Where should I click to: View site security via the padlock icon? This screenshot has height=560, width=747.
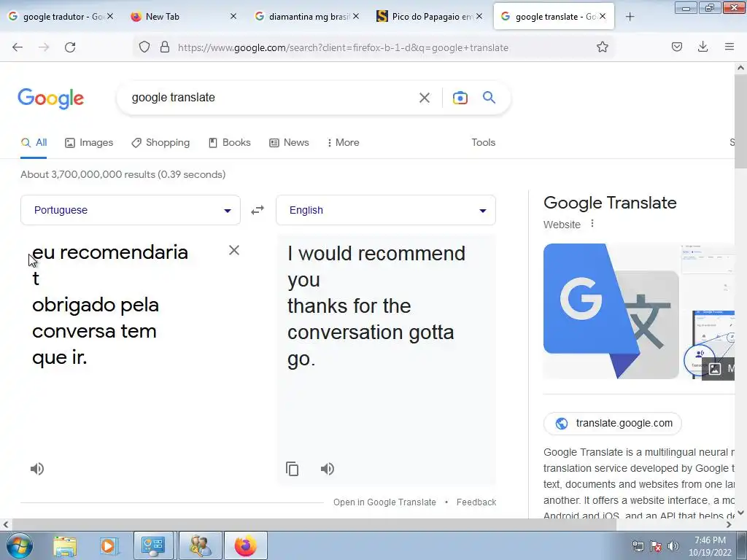(165, 47)
